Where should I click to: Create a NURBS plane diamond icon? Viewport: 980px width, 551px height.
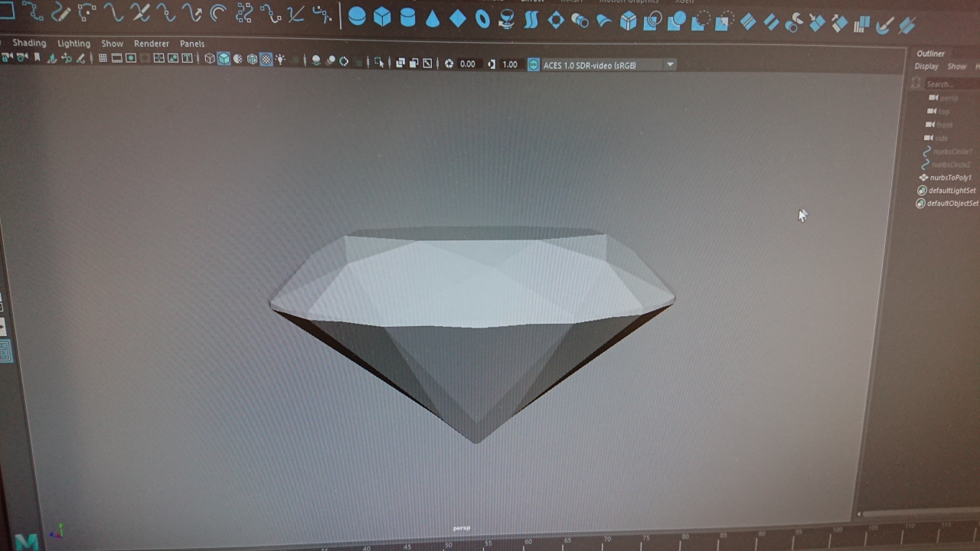coord(458,18)
